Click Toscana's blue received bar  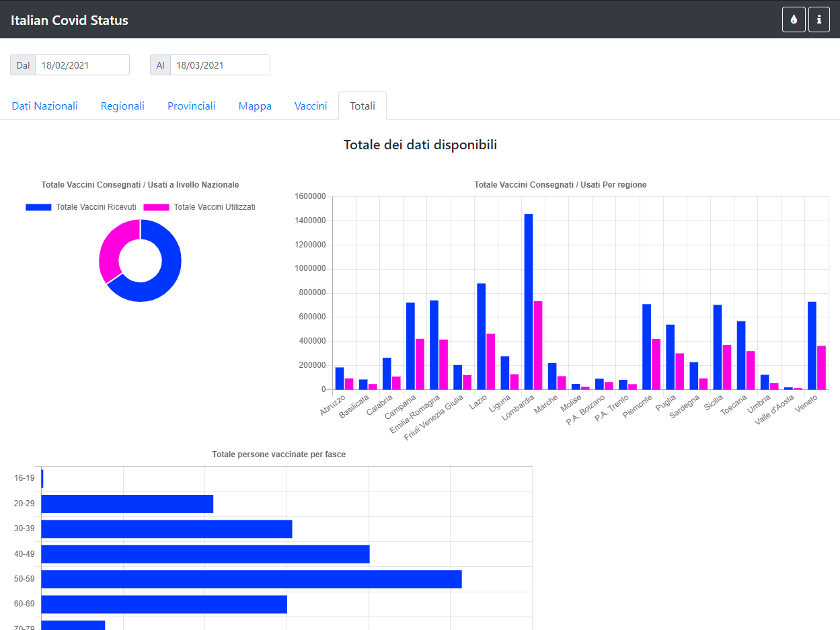point(741,355)
